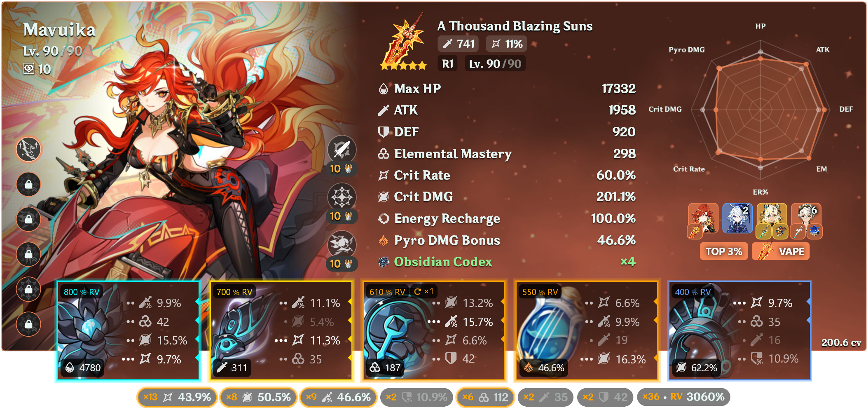Viewport: 868px width, 410px height.
Task: Toggle the Crit DMG 50.5% substat pill
Action: (x=258, y=397)
